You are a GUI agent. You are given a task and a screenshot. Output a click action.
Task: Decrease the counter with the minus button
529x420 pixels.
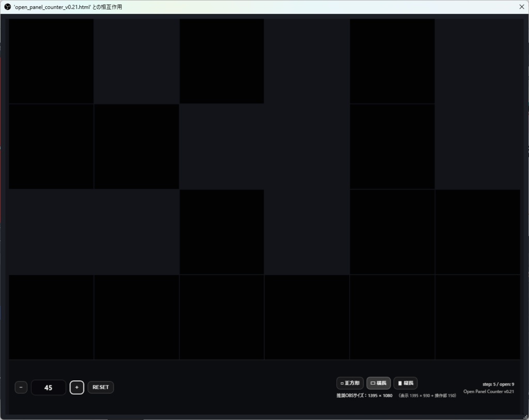pos(21,387)
